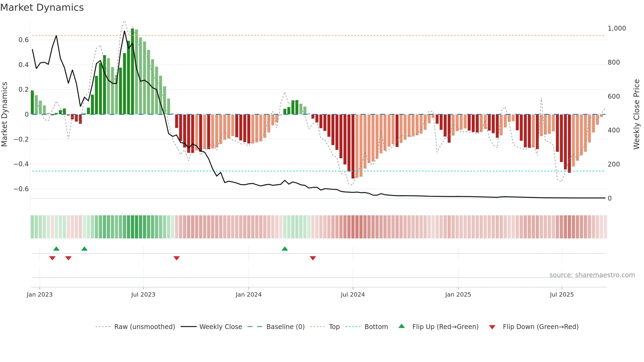Click the green Flip Up triangle in the legend

[402, 326]
